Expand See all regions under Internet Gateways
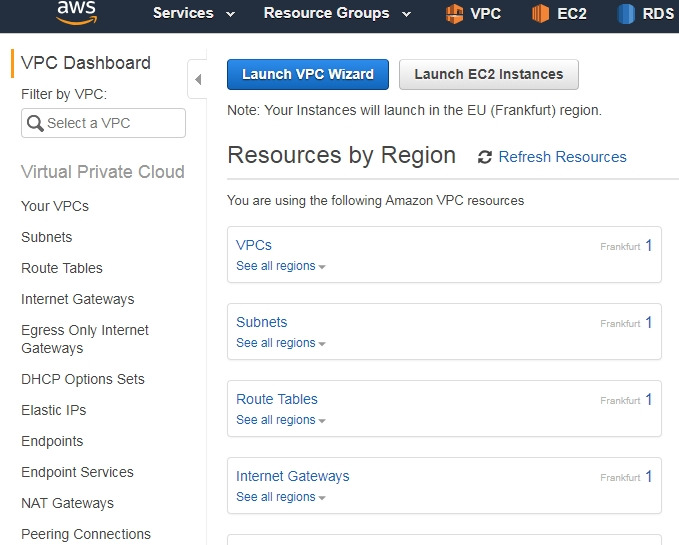 (x=281, y=497)
